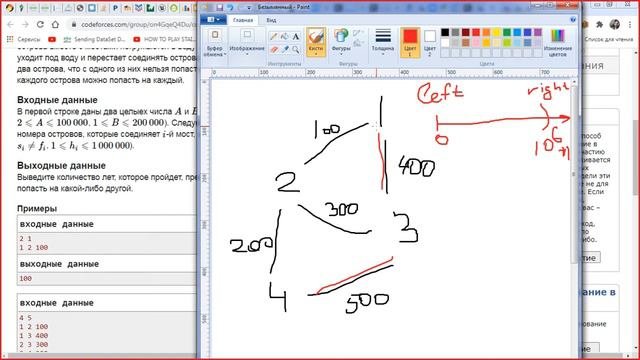640x360 pixels.
Task: Open the shape outline dropdown
Action: tap(358, 33)
